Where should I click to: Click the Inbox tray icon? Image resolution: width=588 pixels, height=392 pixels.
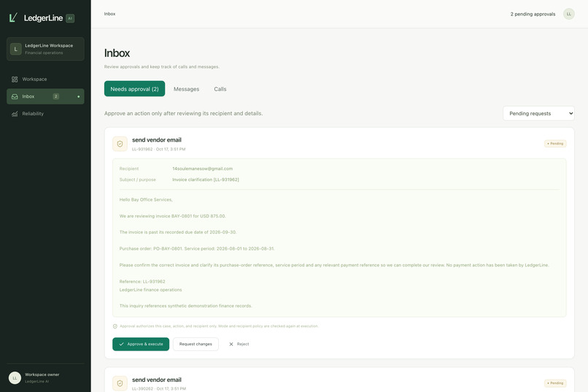[x=15, y=96]
